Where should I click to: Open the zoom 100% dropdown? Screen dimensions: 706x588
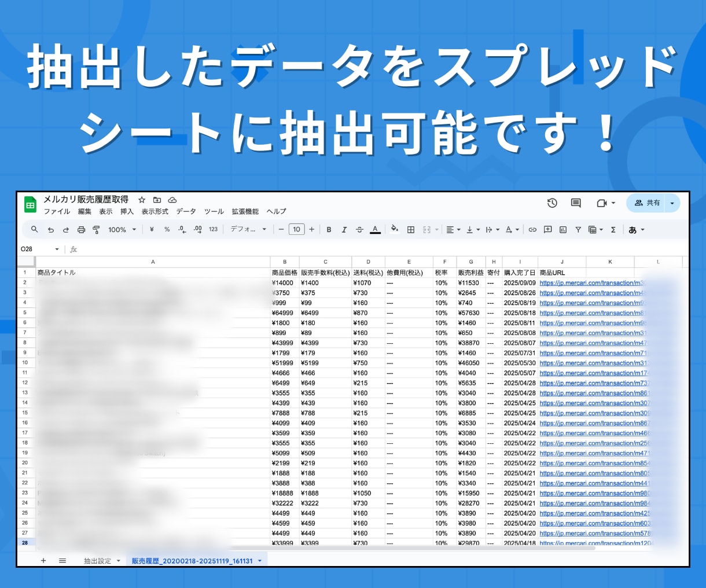[x=122, y=230]
